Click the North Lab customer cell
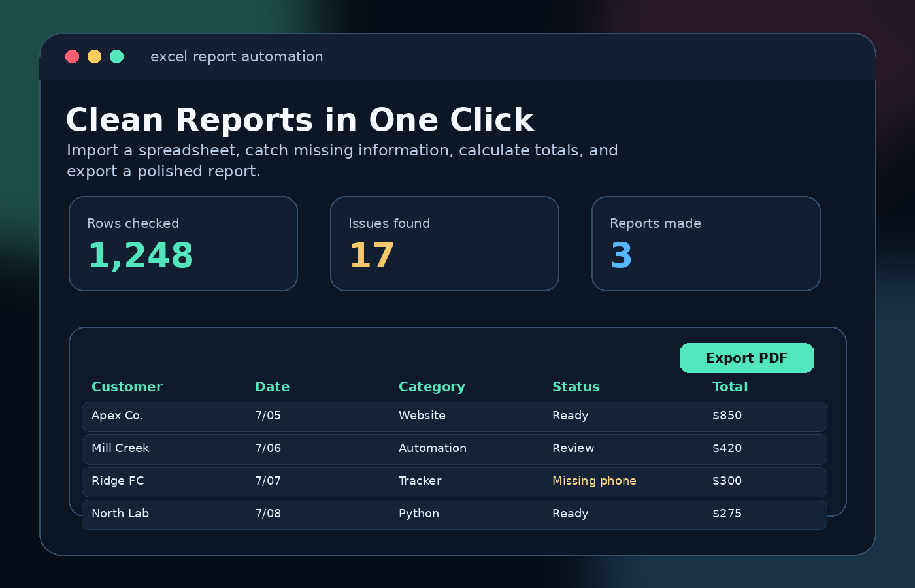This screenshot has width=915, height=588. (x=120, y=514)
